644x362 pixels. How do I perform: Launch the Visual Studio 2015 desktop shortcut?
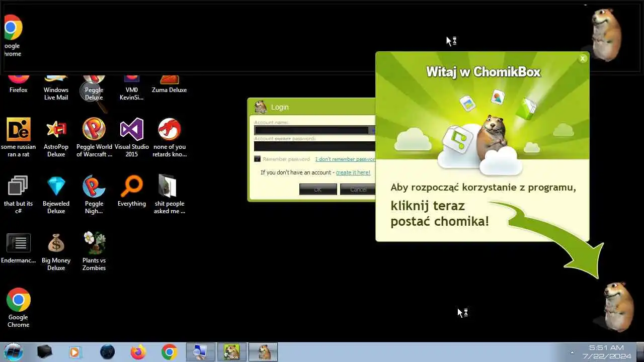tap(132, 137)
